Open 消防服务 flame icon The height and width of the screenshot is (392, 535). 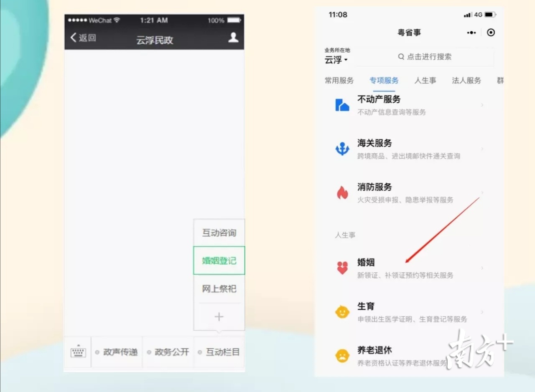click(342, 192)
